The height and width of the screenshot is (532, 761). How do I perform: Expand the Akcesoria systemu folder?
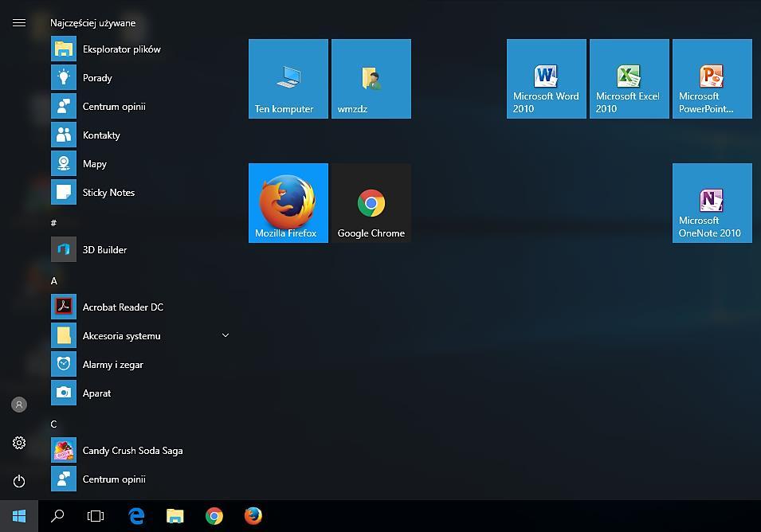click(141, 335)
